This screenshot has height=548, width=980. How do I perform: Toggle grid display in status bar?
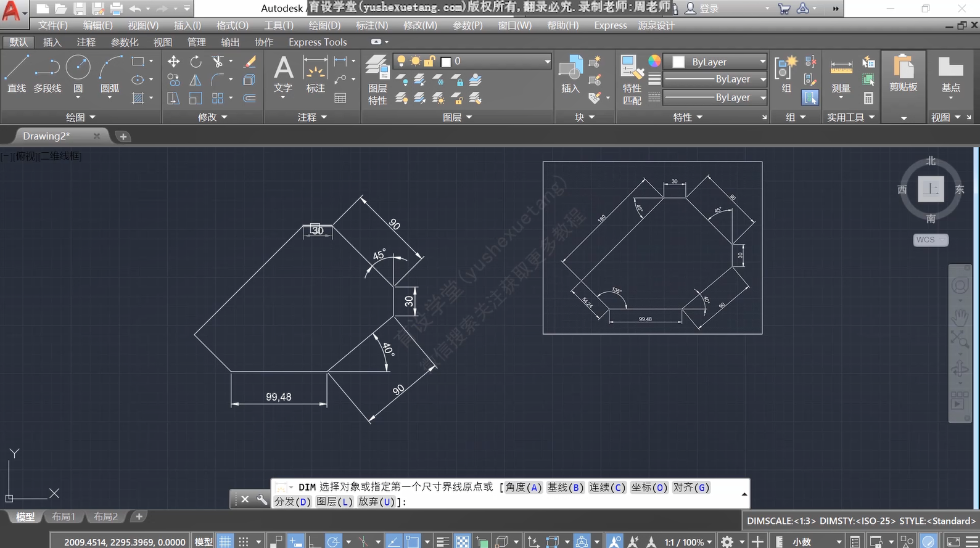[x=226, y=541]
